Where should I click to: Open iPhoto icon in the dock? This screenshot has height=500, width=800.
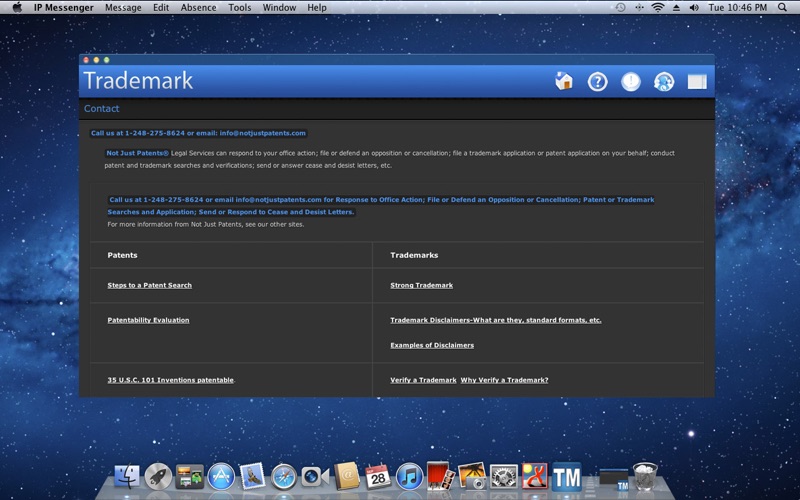tap(472, 477)
